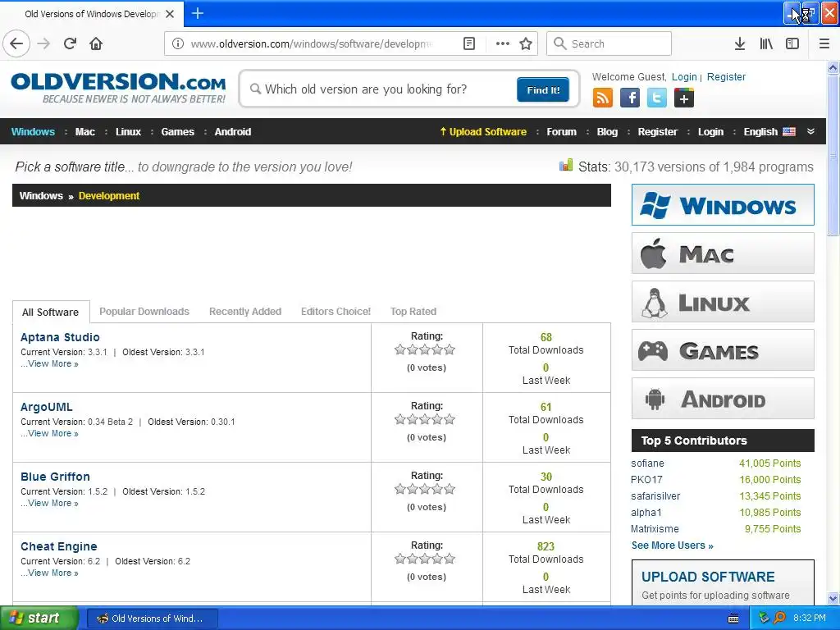The image size is (840, 630).
Task: Click See More Users link
Action: click(673, 546)
